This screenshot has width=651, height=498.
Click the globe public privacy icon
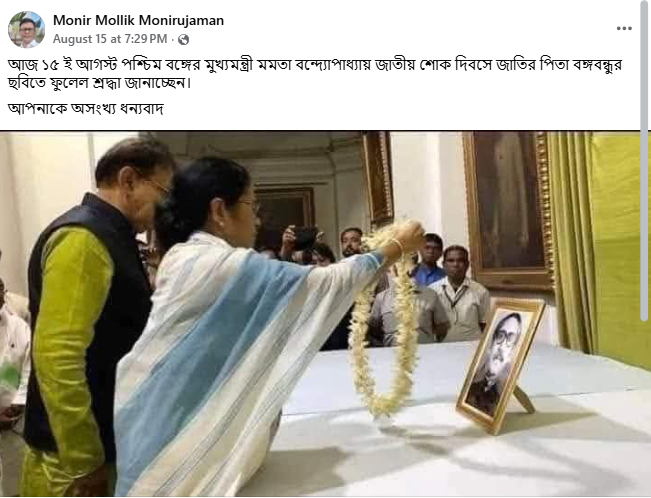point(183,39)
